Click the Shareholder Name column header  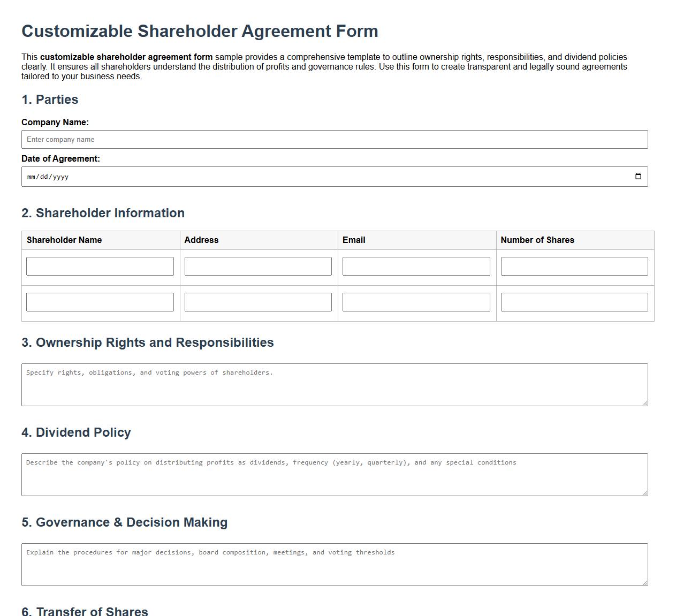tap(64, 240)
